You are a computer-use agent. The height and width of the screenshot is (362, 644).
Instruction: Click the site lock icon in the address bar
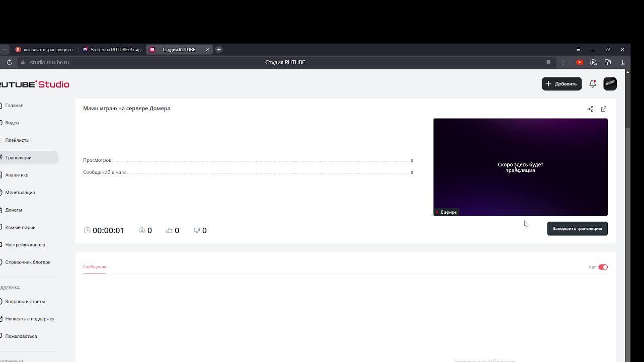click(22, 62)
